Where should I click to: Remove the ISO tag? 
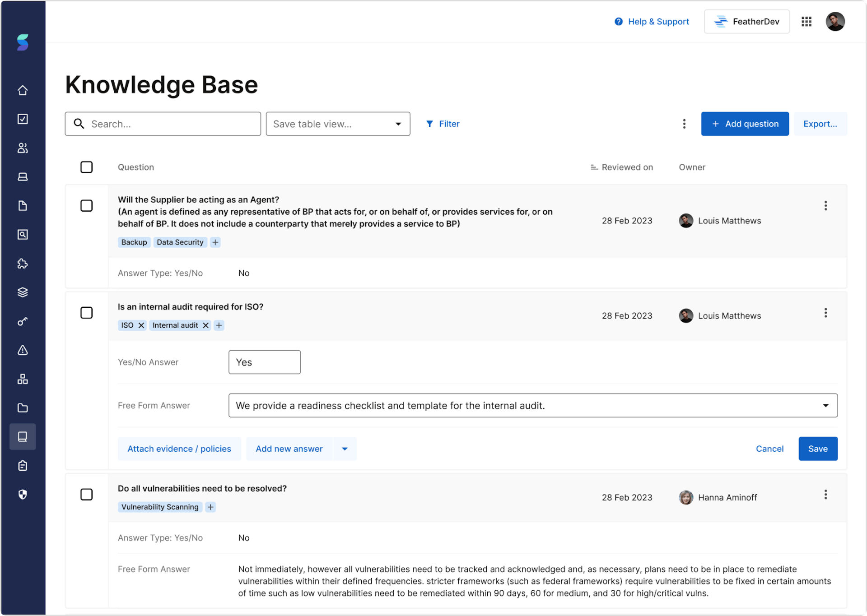pos(141,325)
